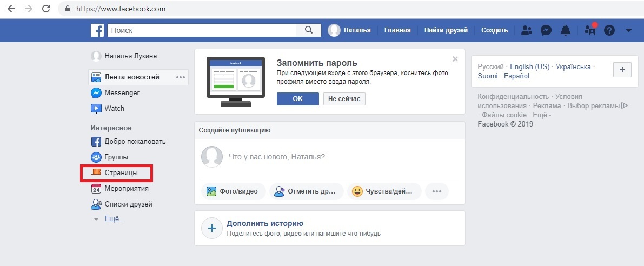Click the Поиск search field

[x=202, y=30]
